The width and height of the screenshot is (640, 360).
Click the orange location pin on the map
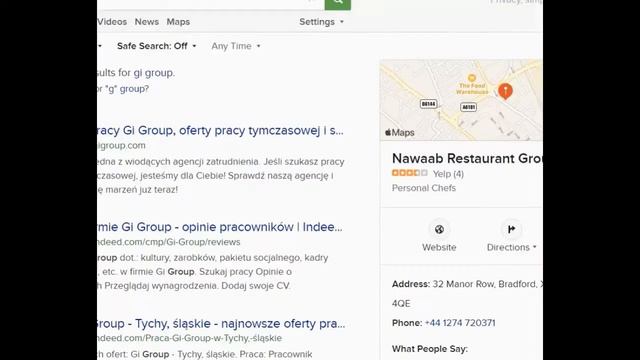pyautogui.click(x=505, y=91)
